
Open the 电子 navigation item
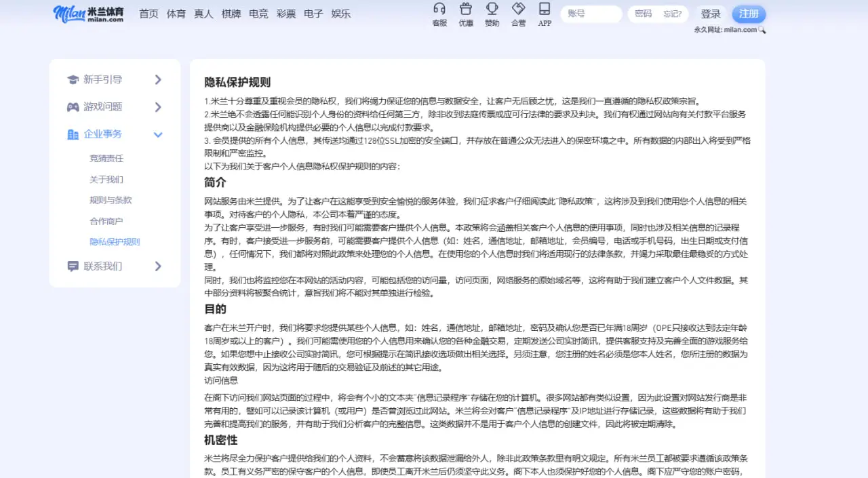313,14
